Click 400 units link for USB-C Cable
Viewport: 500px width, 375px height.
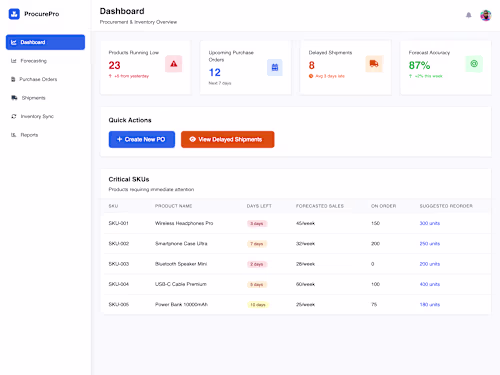(430, 284)
